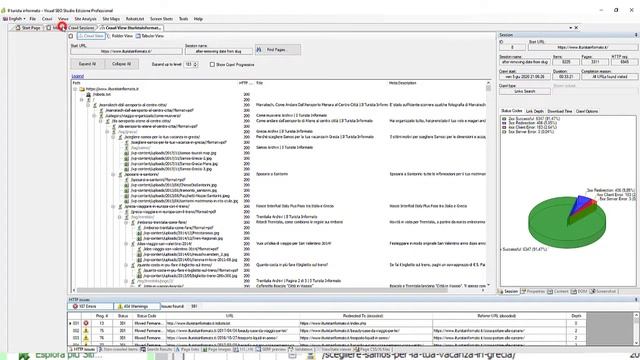Open the File menu

pyautogui.click(x=33, y=19)
